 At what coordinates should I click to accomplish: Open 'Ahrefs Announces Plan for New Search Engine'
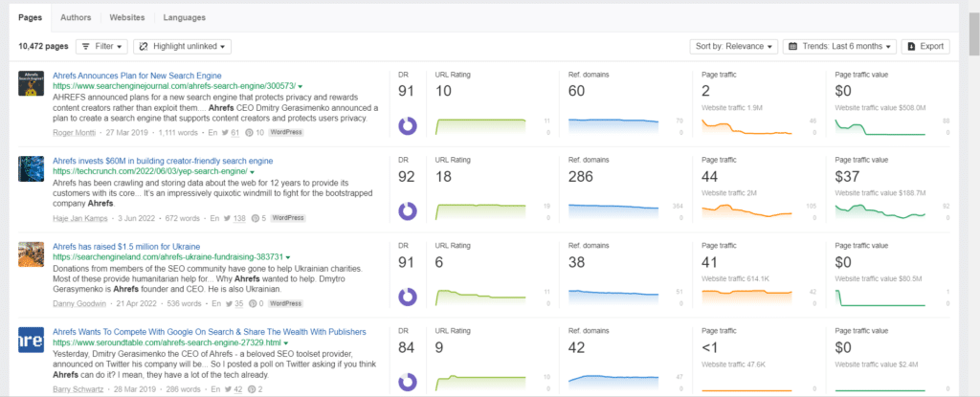[137, 76]
